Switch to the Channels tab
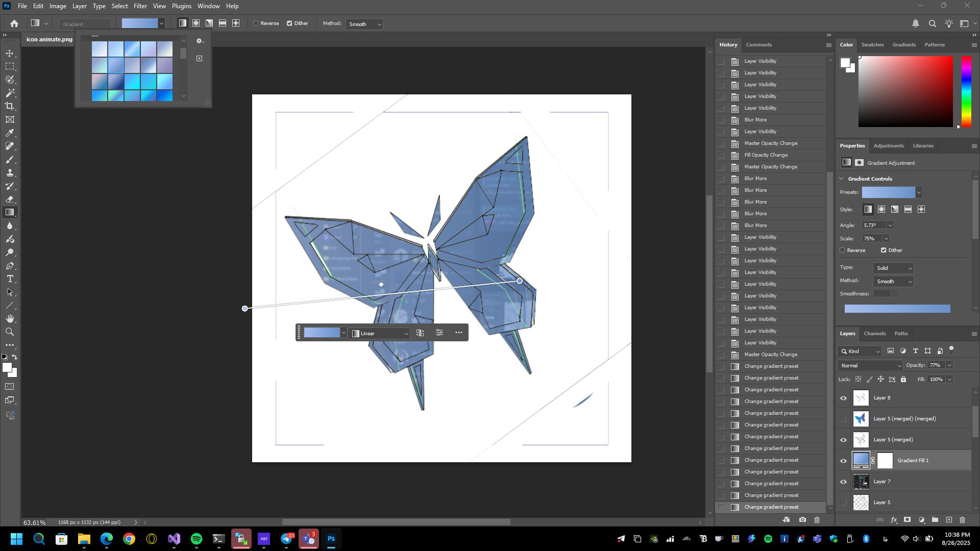The image size is (980, 551). pos(874,333)
